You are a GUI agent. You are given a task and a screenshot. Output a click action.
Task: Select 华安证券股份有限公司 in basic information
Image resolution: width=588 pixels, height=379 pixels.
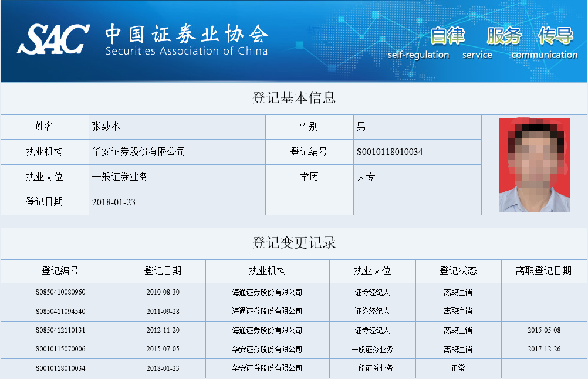pyautogui.click(x=138, y=152)
